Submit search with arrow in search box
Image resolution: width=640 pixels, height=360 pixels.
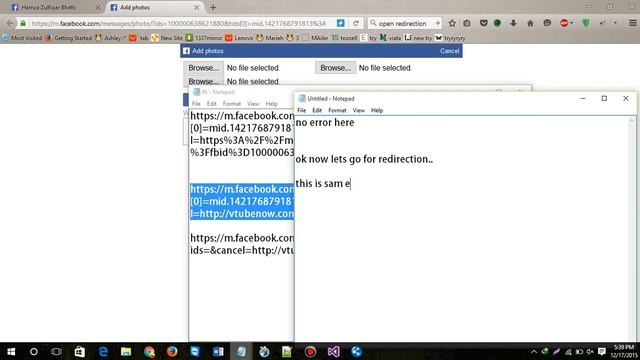pos(437,23)
